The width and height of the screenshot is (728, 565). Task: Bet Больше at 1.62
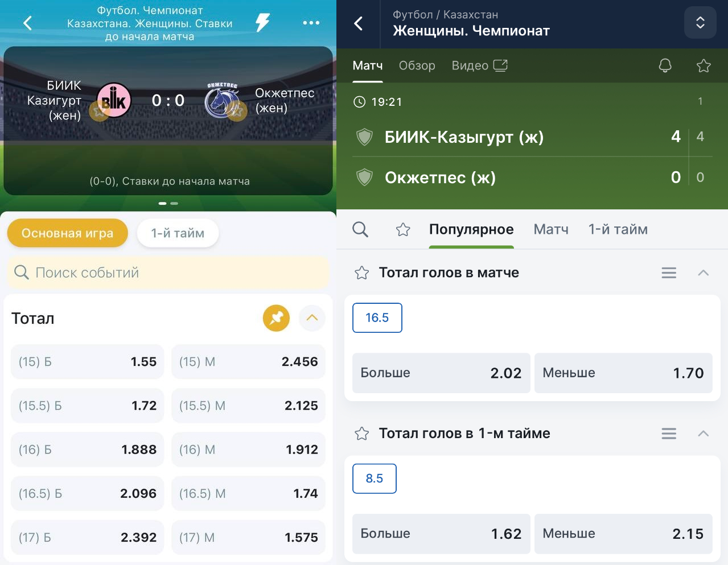[441, 534]
